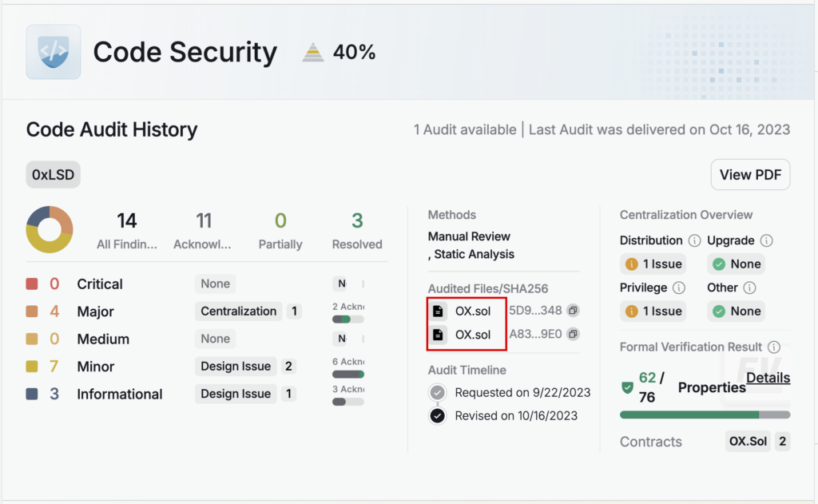Click the Critical row None tag
The height and width of the screenshot is (504, 818).
pyautogui.click(x=216, y=284)
